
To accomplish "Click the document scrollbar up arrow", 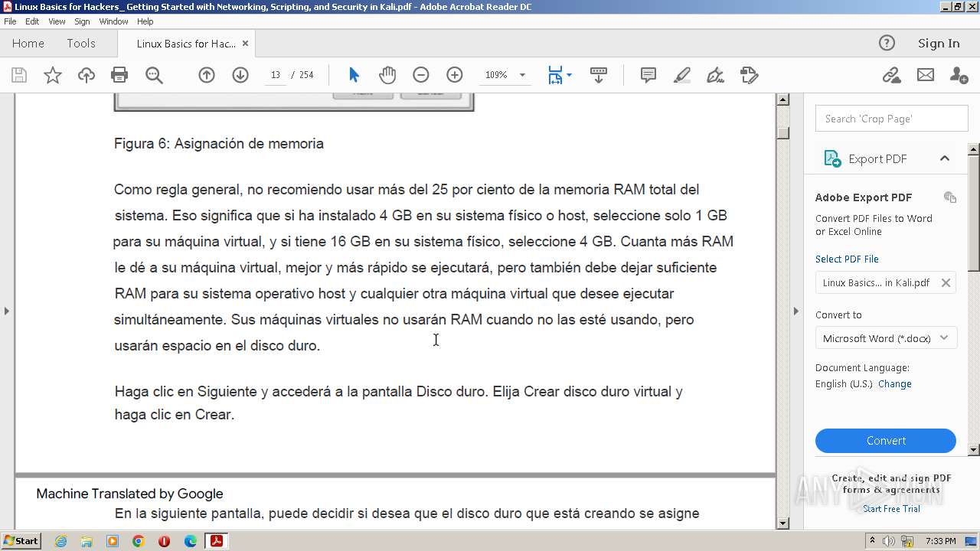I will click(782, 99).
